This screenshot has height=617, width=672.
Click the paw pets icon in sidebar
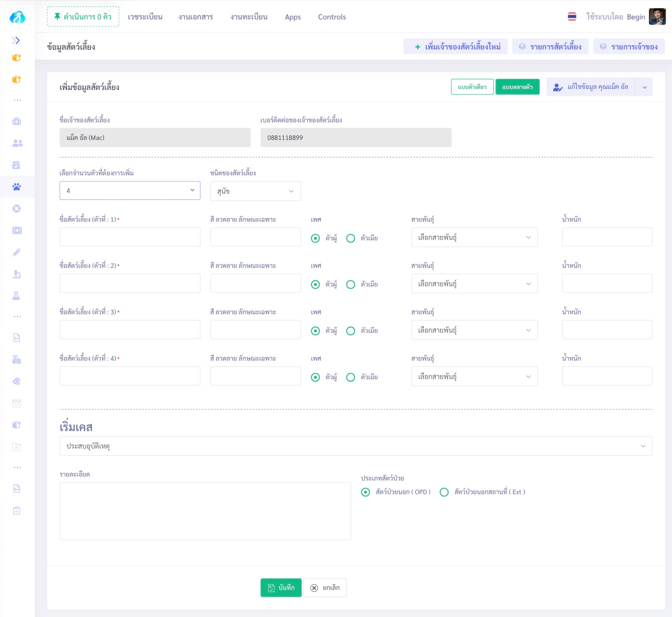pyautogui.click(x=16, y=187)
